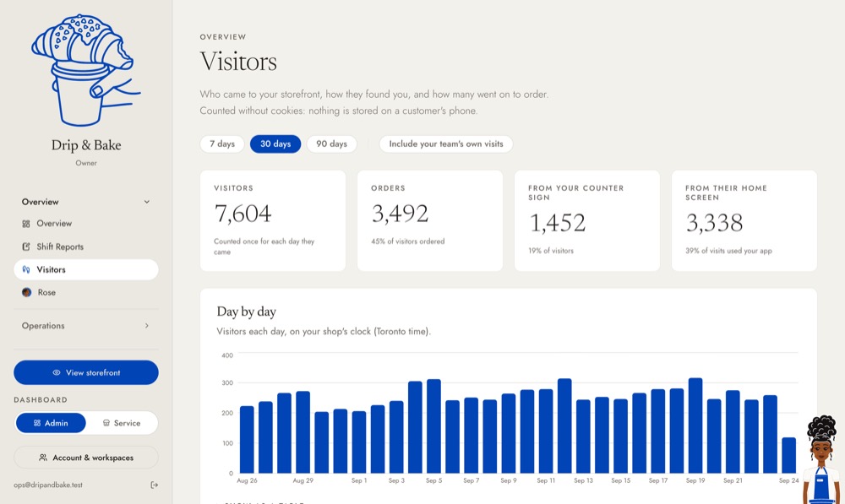Toggle Include your team's own visits

click(445, 144)
